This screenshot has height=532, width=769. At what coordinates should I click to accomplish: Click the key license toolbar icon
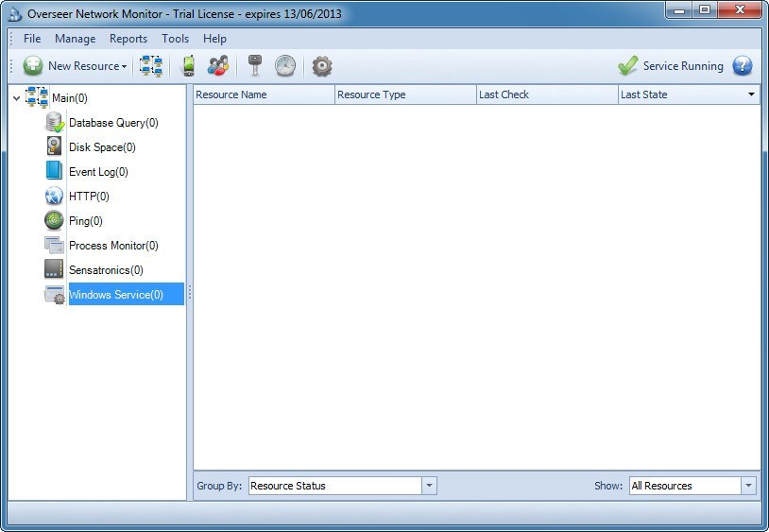coord(254,66)
